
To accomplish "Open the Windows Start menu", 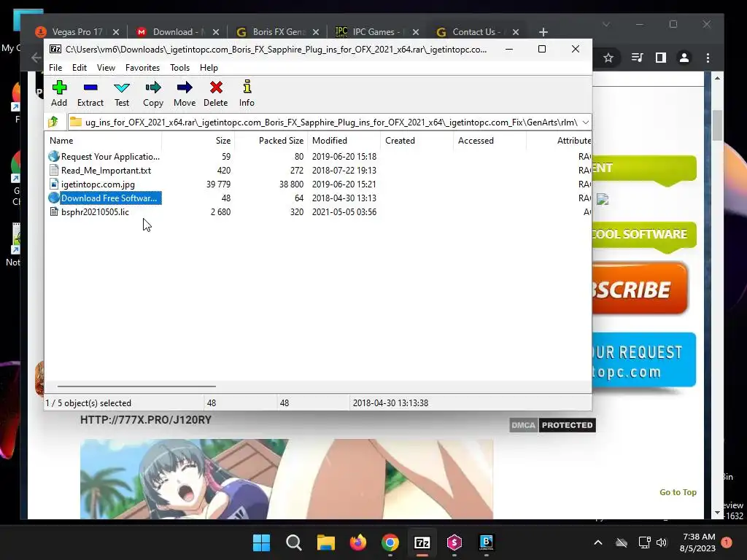I will 262,542.
